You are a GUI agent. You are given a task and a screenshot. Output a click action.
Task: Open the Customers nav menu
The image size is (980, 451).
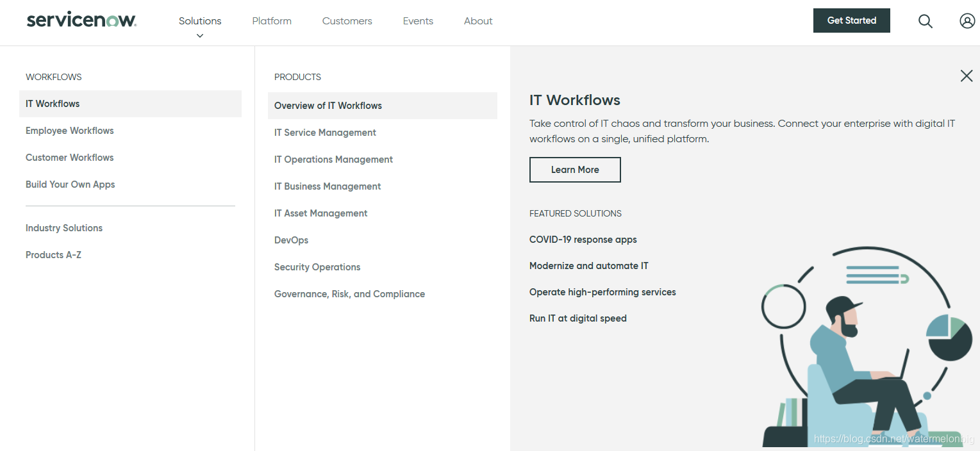point(347,21)
